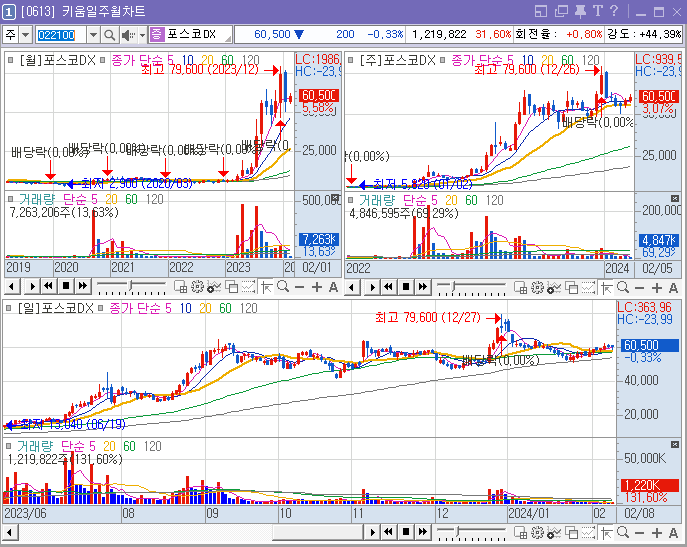
Task: Click the window number 1 badge in title bar
Action: 9,12
